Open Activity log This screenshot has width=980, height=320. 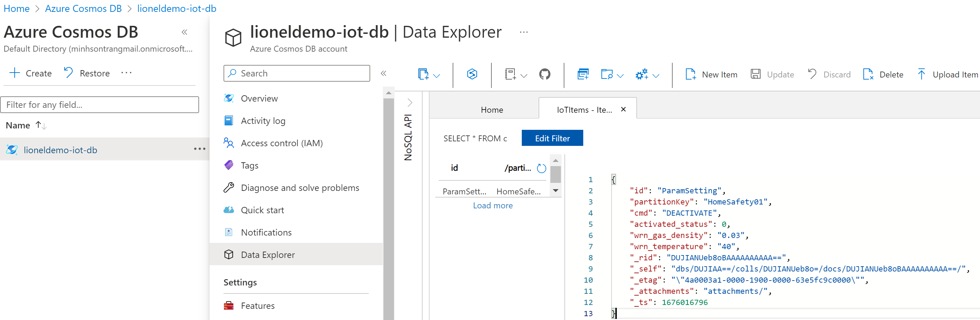click(x=263, y=121)
